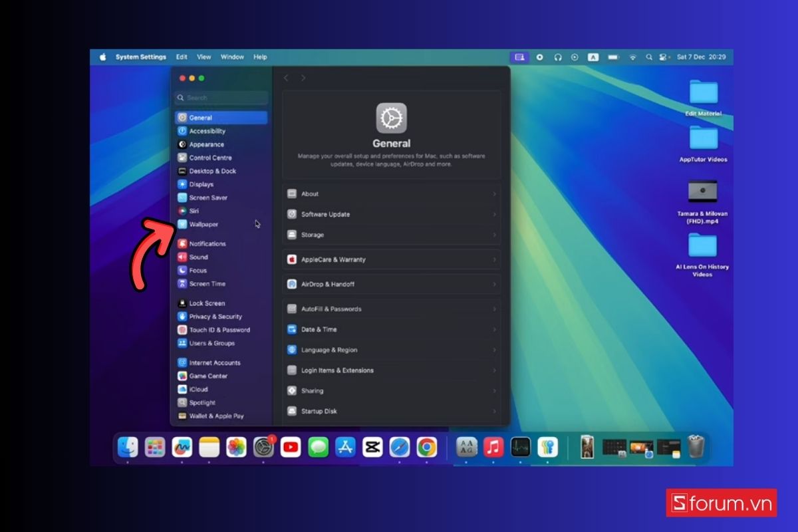The height and width of the screenshot is (532, 798).
Task: Select Screen Saver in the sidebar
Action: (221, 198)
